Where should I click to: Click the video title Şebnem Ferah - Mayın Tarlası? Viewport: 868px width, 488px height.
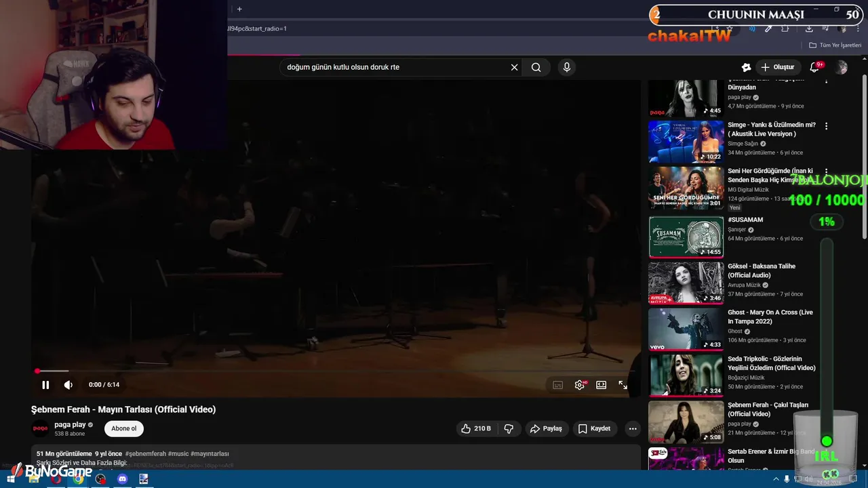123,409
